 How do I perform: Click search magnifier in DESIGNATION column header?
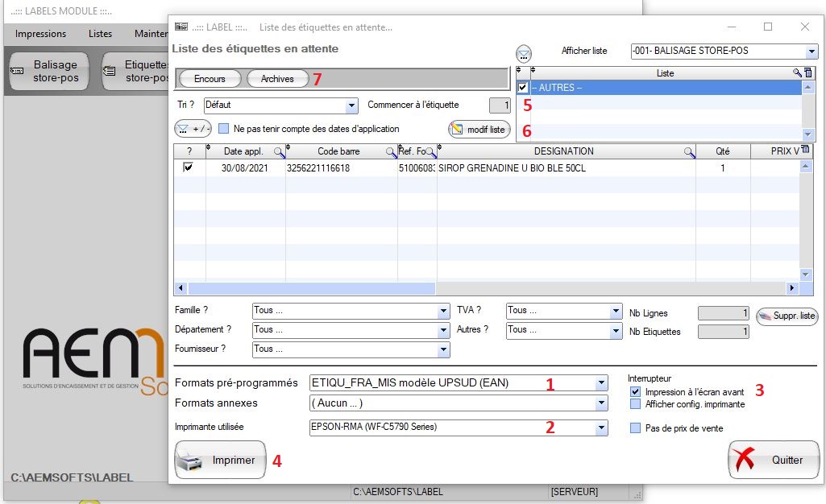tap(690, 151)
